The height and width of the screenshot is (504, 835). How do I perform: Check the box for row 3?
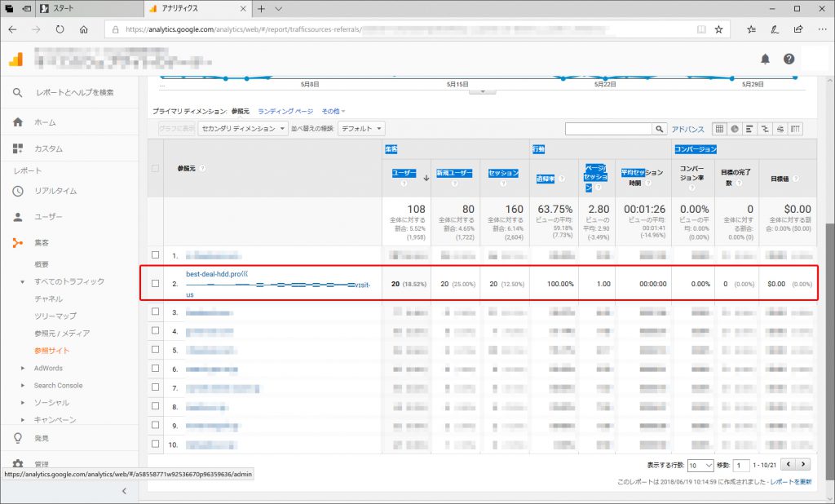pos(155,312)
